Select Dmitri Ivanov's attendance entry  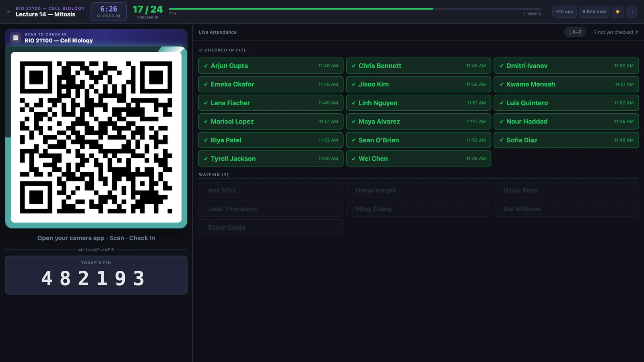tap(566, 66)
